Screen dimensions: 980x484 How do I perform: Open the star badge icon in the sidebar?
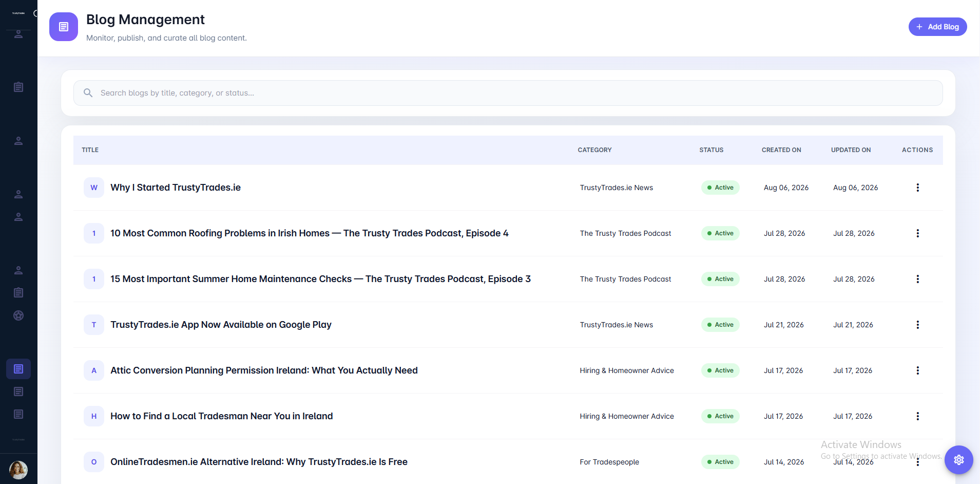point(18,315)
